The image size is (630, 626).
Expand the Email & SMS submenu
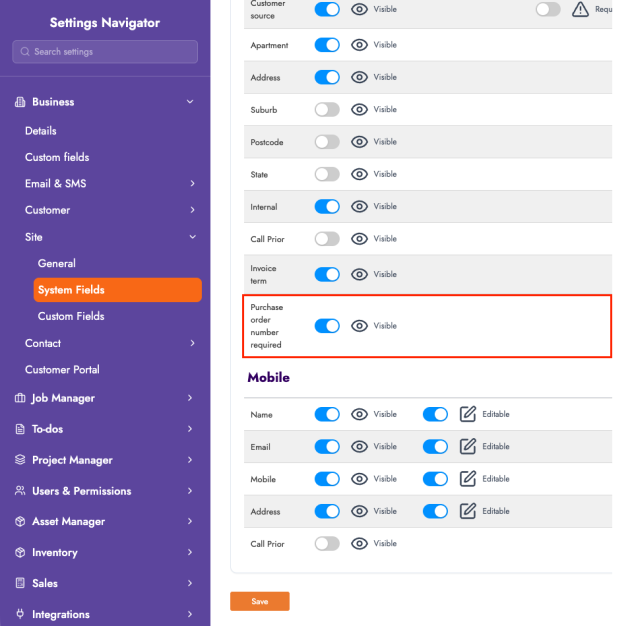[190, 184]
